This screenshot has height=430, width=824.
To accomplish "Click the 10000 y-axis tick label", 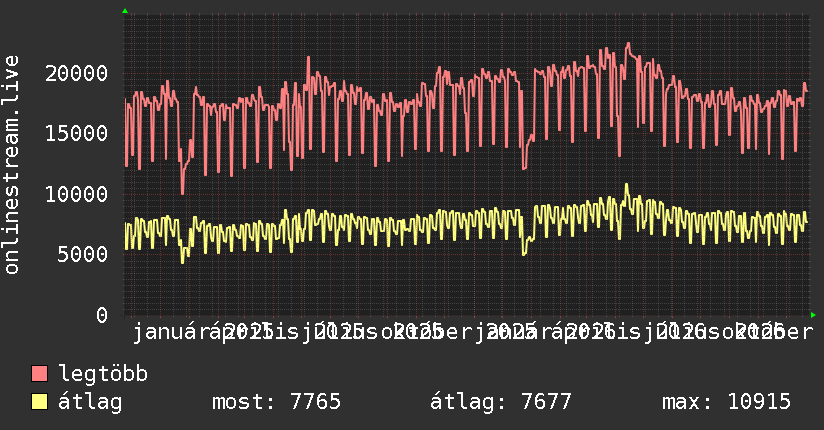I will coord(77,194).
